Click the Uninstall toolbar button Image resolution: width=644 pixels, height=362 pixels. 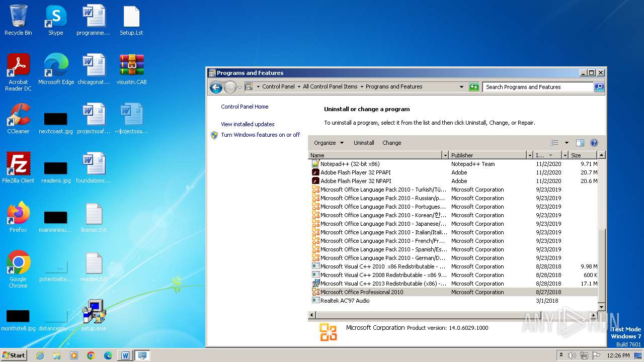(x=364, y=143)
